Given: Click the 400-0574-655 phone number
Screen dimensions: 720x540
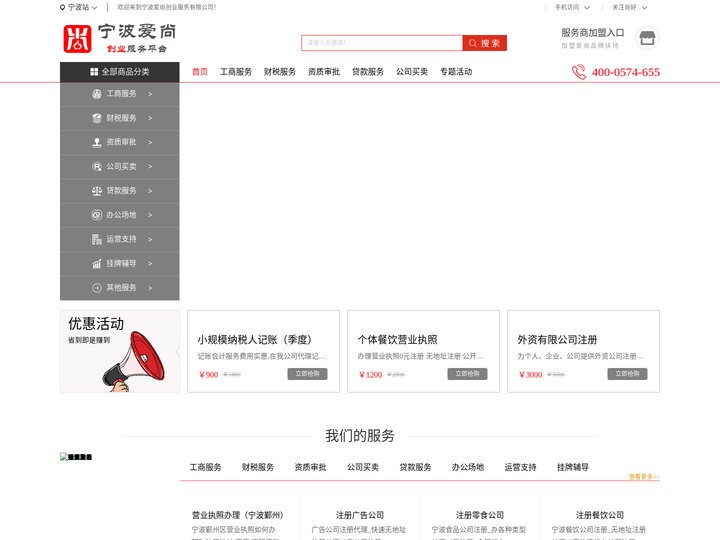Looking at the screenshot, I should click(625, 72).
